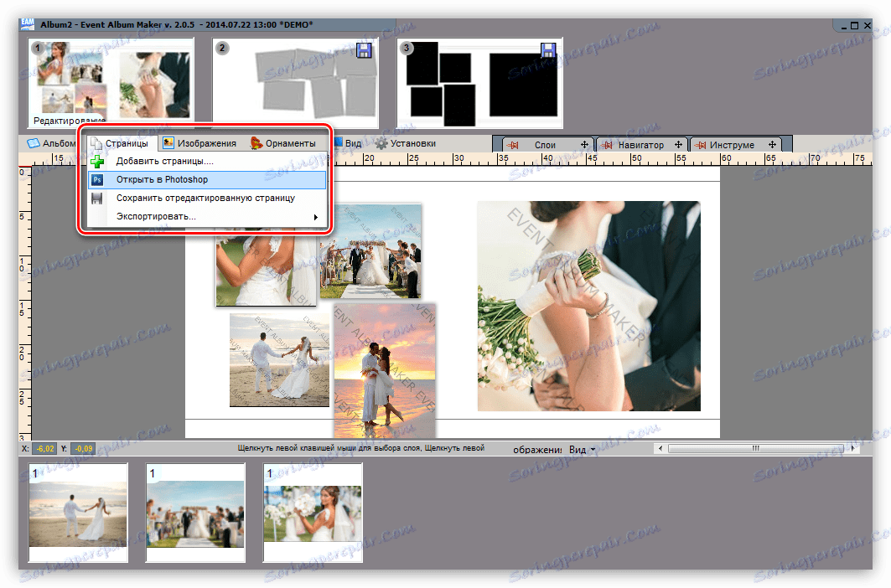Screen dimensions: 891x588
Task: Select page 2 gray template thumbnail
Action: tap(296, 83)
